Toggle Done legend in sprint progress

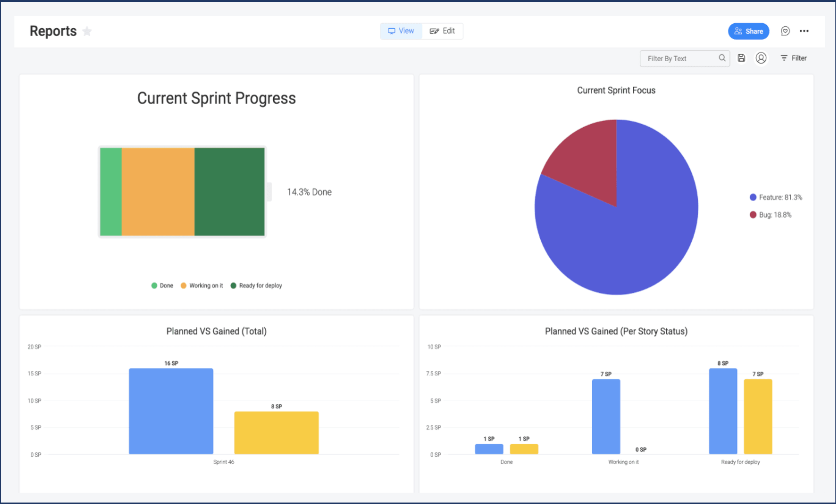tap(163, 286)
